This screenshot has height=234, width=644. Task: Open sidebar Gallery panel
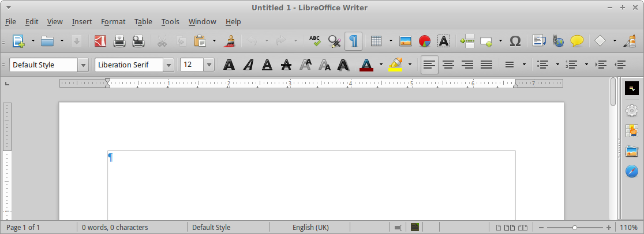tap(632, 152)
